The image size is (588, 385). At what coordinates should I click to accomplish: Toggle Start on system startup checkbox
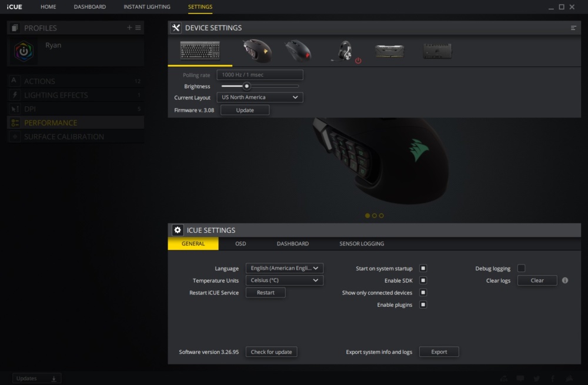coord(423,268)
